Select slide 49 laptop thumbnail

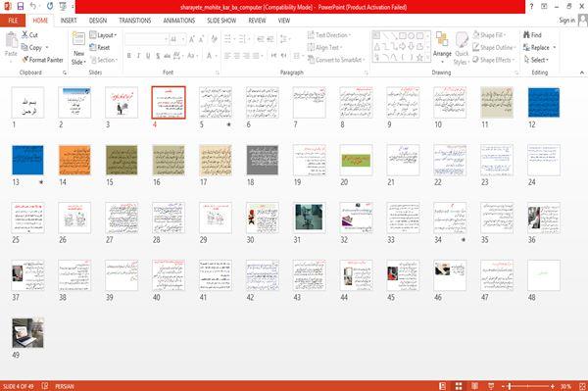(27, 333)
